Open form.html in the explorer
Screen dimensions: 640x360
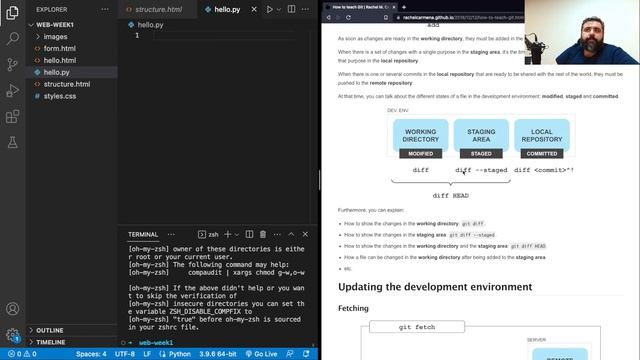(60, 49)
